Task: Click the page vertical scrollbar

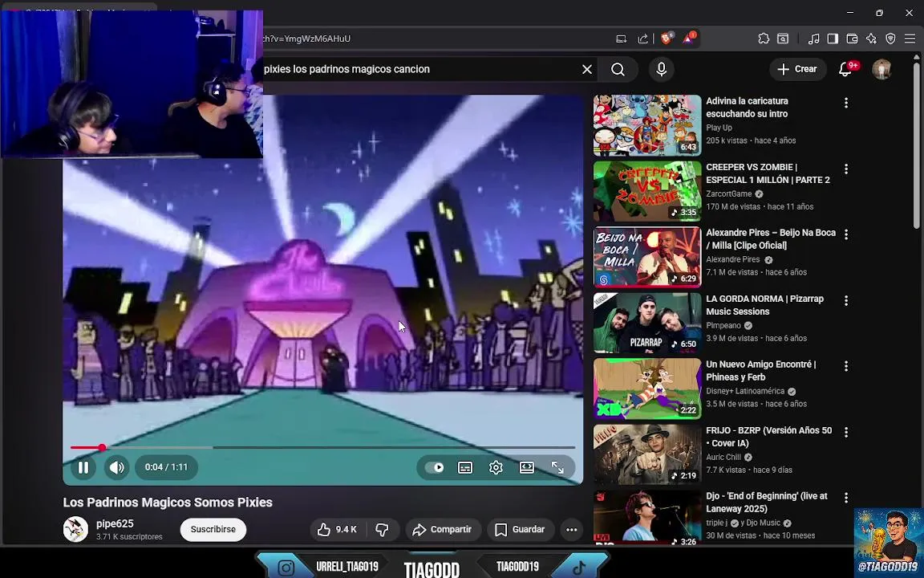Action: (916, 144)
